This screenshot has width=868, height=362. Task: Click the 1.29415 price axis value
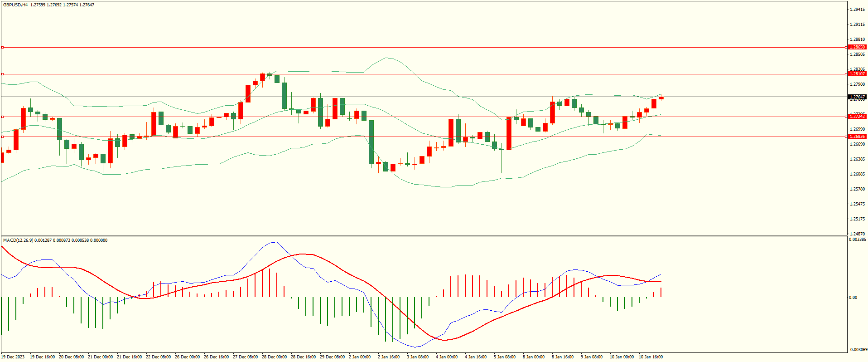click(858, 10)
